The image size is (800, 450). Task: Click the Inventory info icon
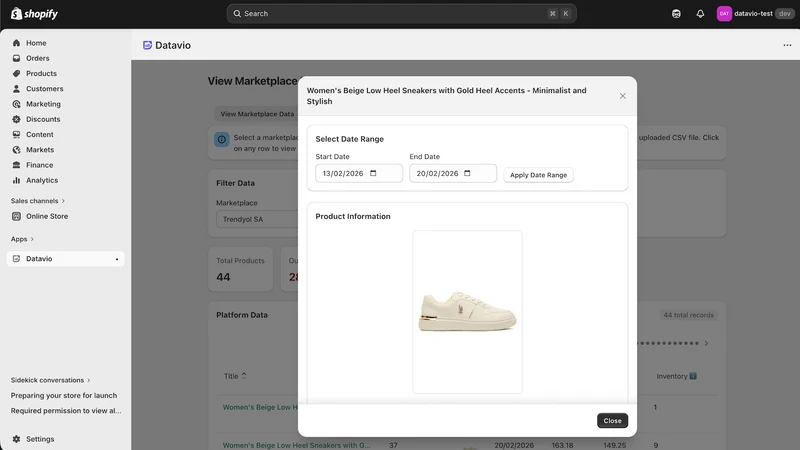(x=693, y=376)
